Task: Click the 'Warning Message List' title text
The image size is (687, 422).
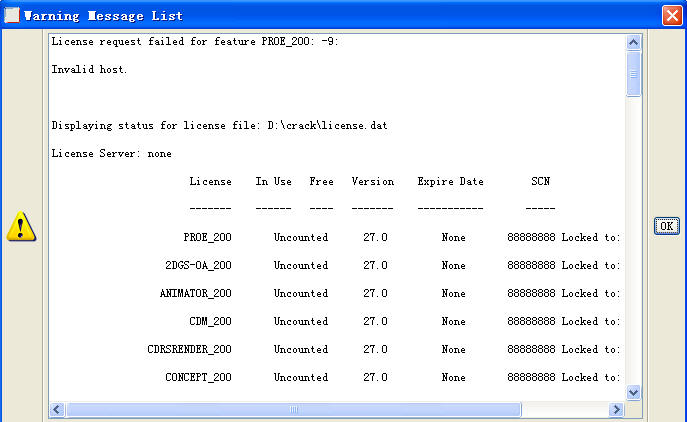Action: pos(103,16)
